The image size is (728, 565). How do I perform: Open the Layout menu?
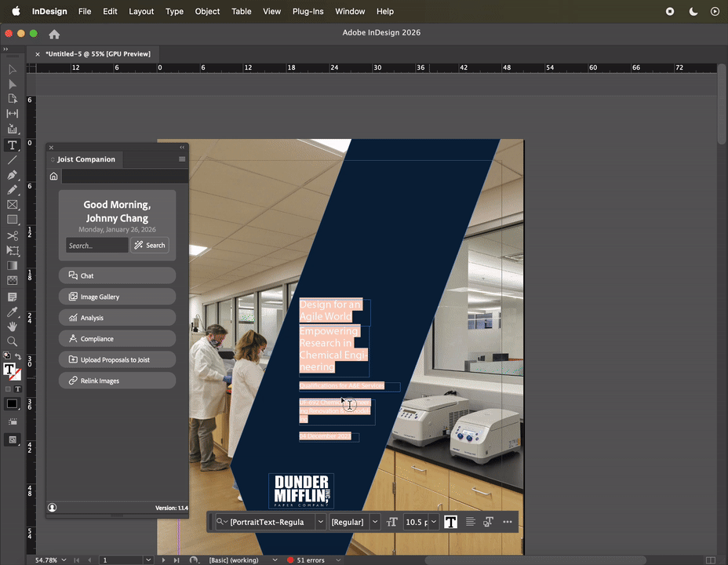[141, 12]
